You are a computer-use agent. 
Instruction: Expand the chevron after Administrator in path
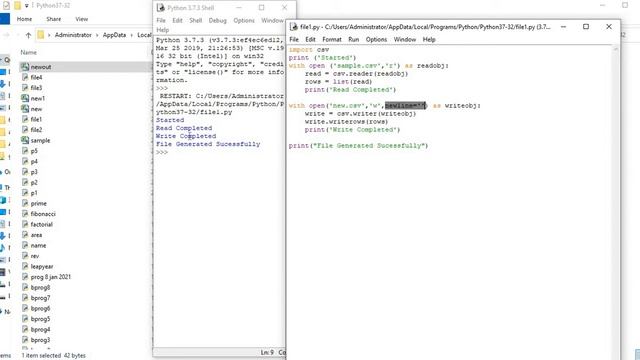[97, 35]
